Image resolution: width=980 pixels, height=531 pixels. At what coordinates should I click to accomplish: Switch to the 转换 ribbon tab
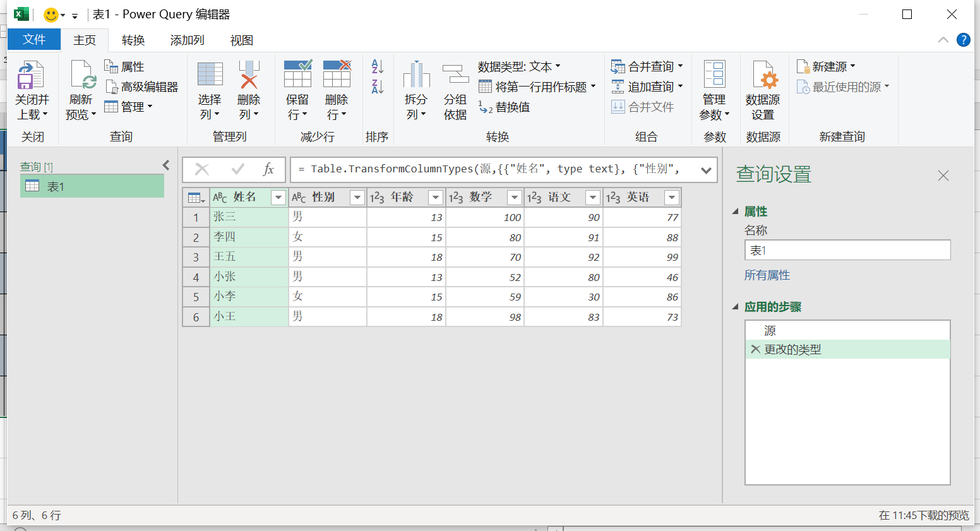(x=133, y=40)
